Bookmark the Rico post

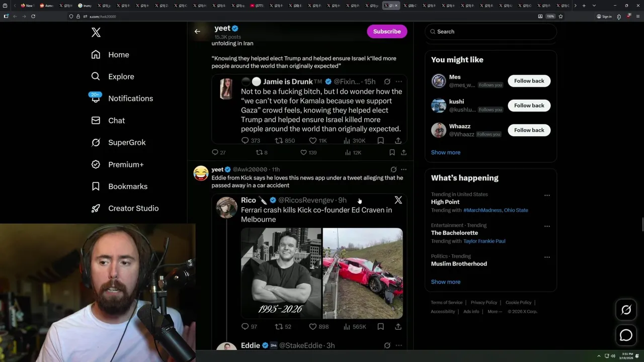[381, 327]
